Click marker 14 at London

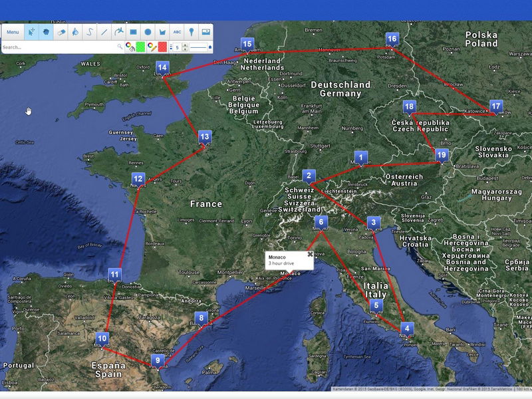pyautogui.click(x=162, y=68)
